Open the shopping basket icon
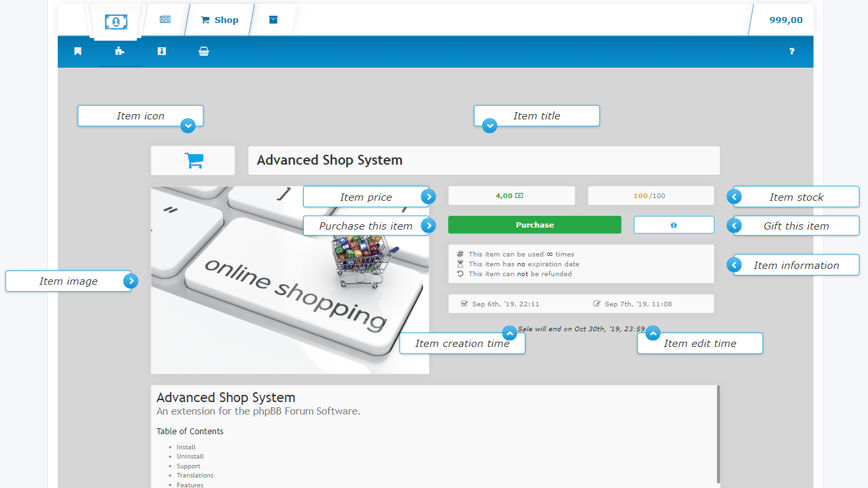 pyautogui.click(x=204, y=51)
